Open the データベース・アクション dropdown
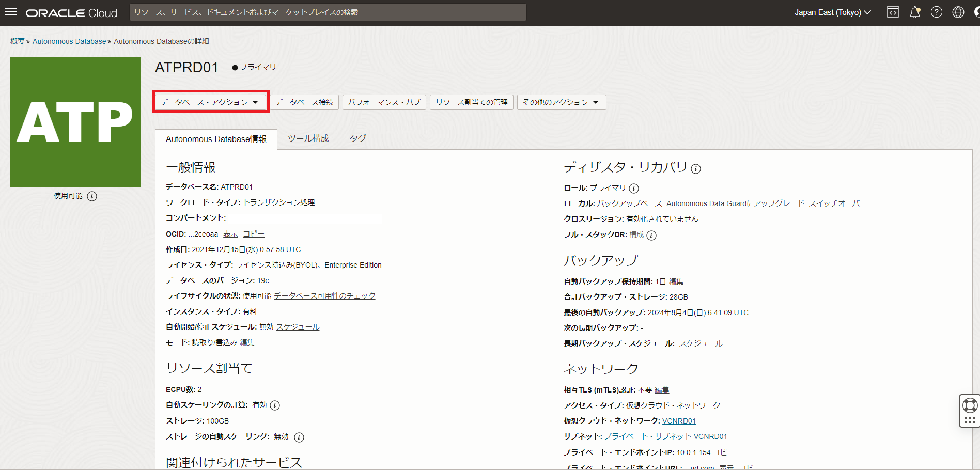980x470 pixels. pyautogui.click(x=210, y=102)
